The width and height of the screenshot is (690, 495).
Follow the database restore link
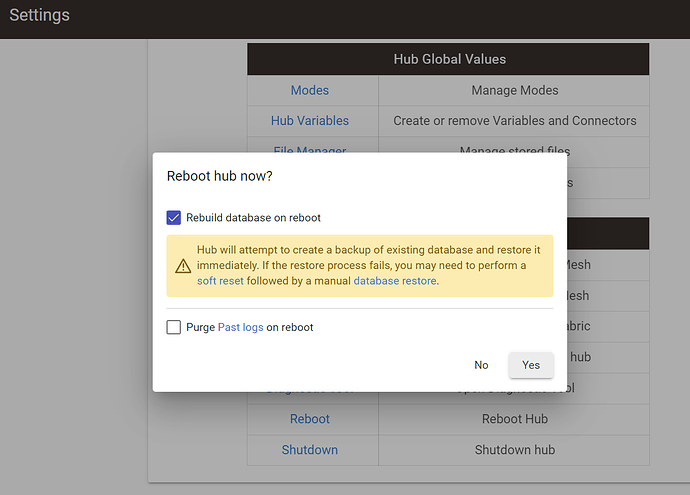pyautogui.click(x=395, y=281)
